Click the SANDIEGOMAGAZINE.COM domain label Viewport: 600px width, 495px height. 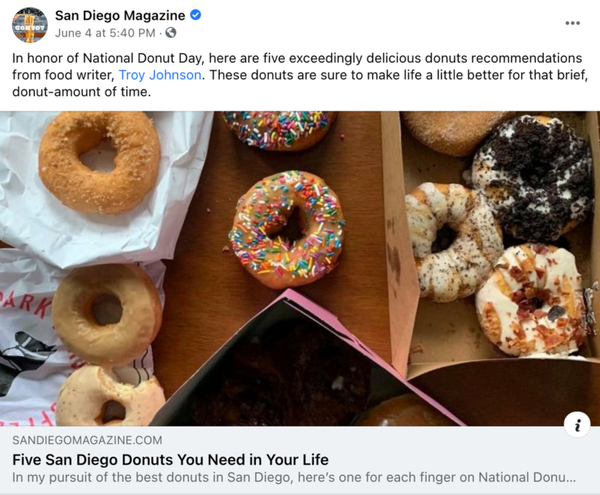87,440
